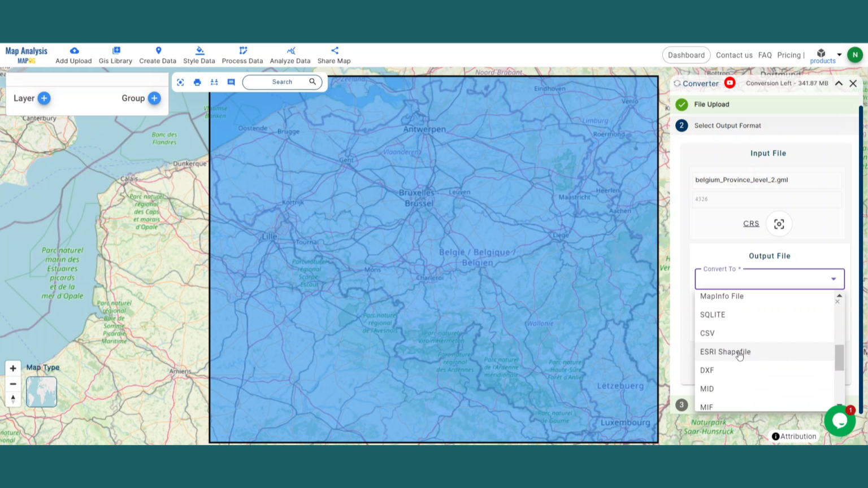Screen dimensions: 868x488
Task: Open the map comment tool
Action: pos(231,82)
